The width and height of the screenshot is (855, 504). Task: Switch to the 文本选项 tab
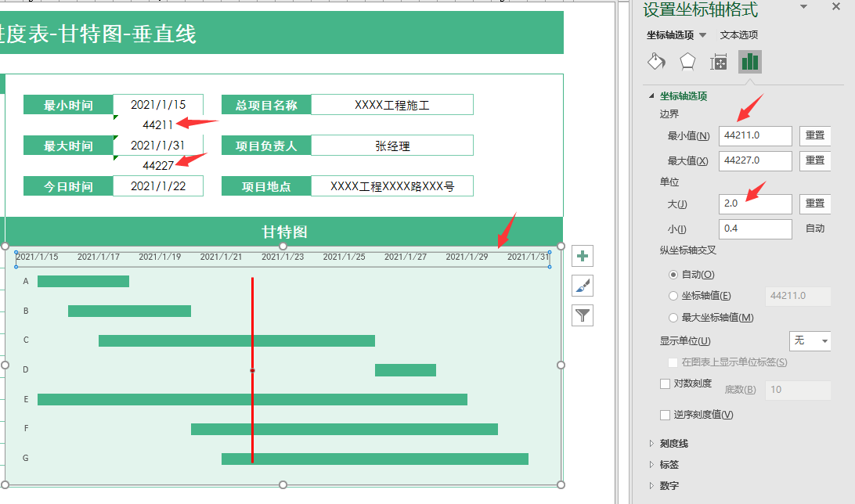click(739, 35)
